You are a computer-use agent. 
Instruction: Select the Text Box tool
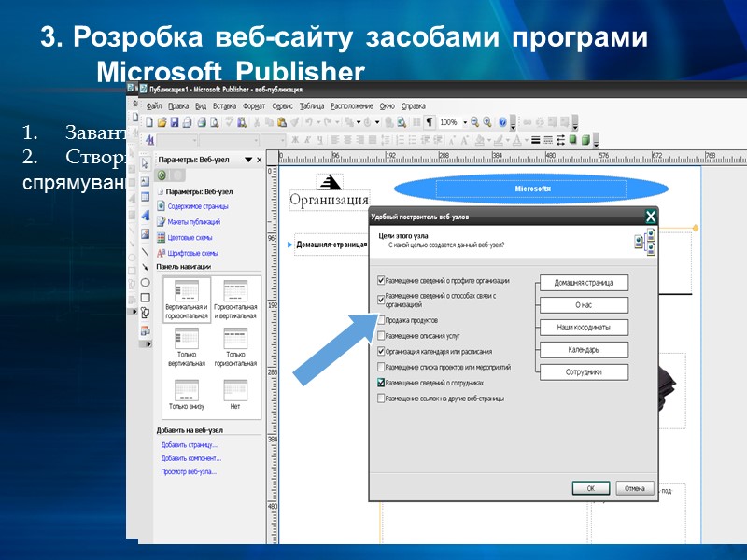tap(145, 181)
